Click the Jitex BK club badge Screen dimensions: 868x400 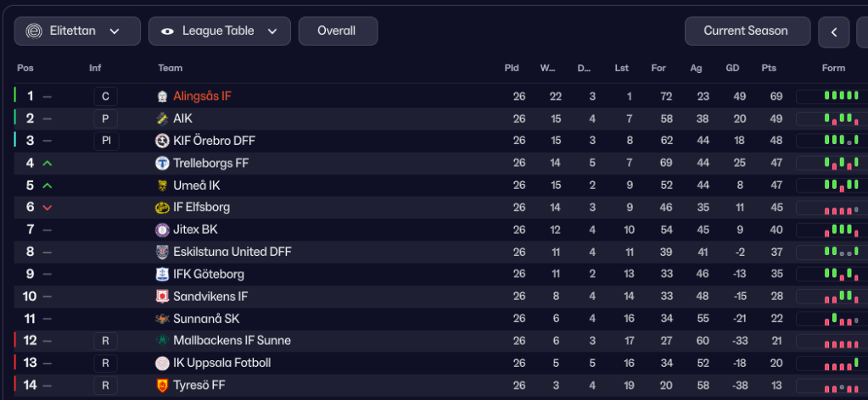(163, 230)
